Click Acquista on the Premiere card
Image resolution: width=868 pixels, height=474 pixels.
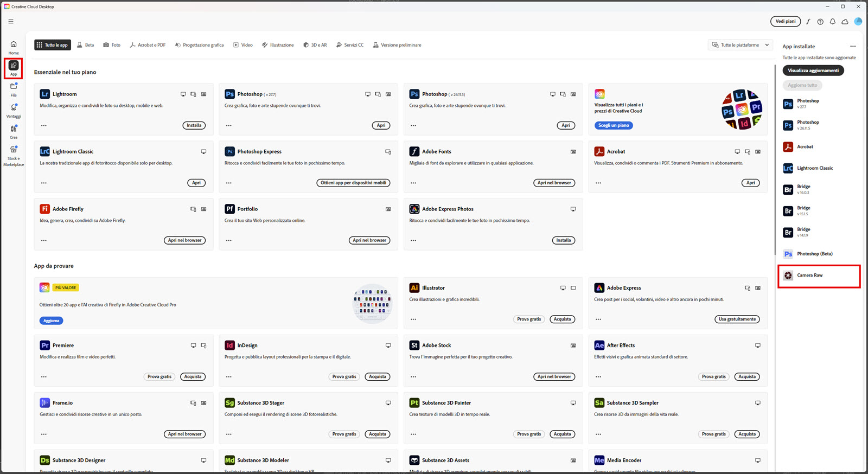click(193, 377)
